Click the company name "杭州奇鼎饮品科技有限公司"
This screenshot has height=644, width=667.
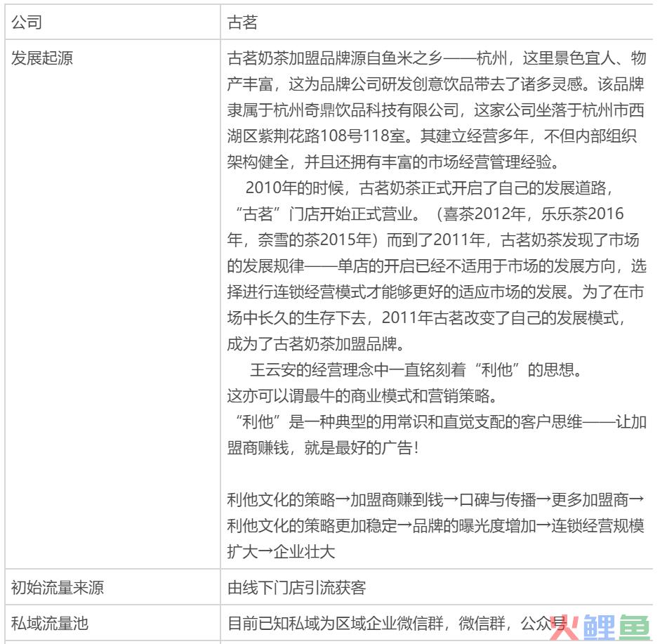coord(366,110)
